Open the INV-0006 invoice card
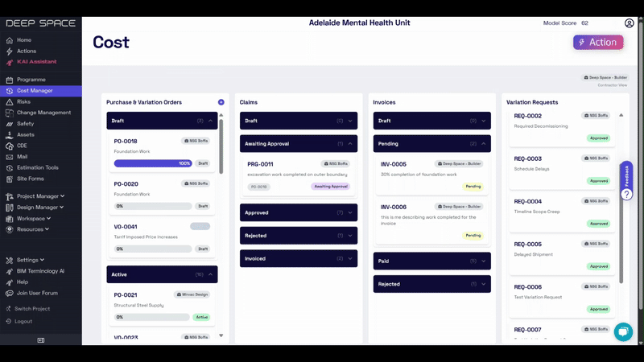The image size is (644, 362). [432, 220]
